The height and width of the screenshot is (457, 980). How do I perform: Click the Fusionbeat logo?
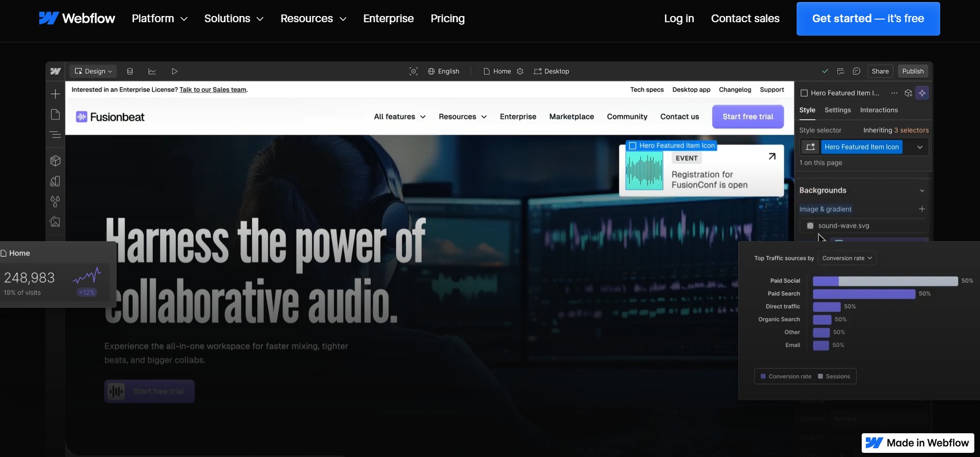coord(110,117)
